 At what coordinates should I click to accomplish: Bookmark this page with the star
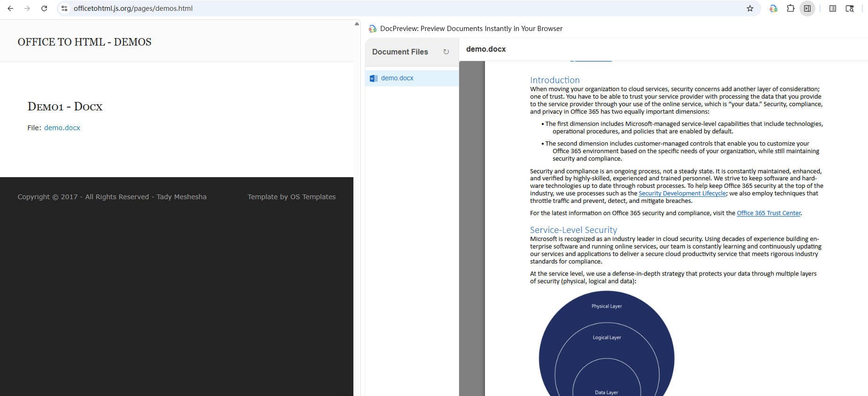[750, 8]
